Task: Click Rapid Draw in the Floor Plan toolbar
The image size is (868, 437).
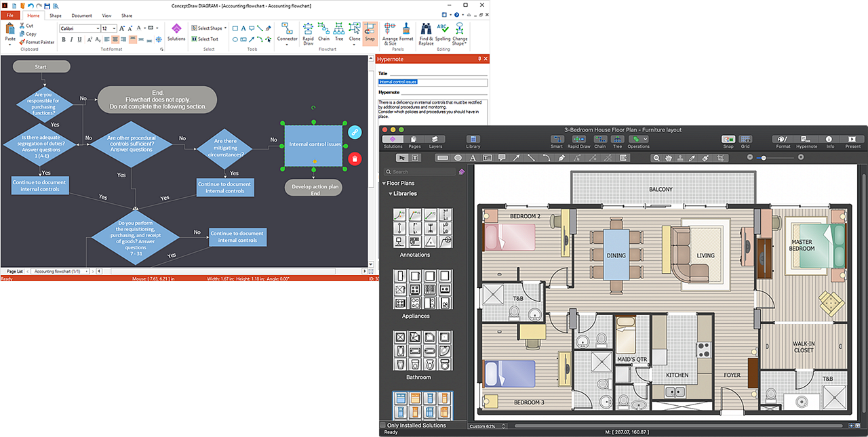Action: point(578,142)
